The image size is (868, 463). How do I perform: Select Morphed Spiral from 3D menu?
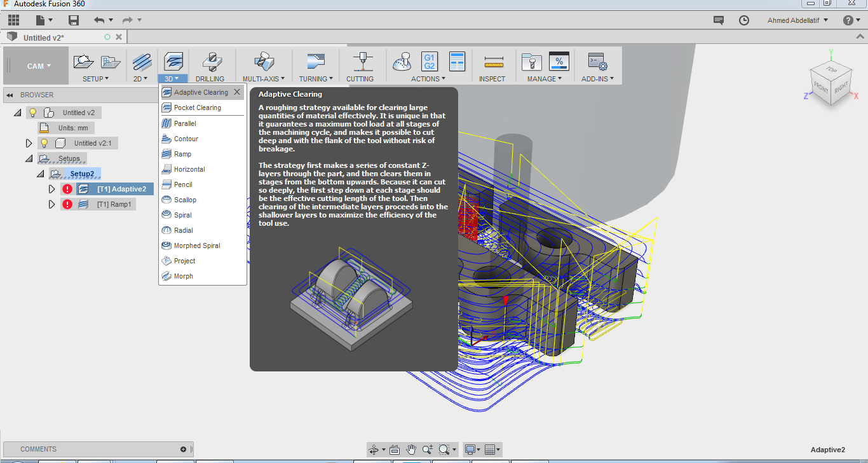click(x=202, y=245)
